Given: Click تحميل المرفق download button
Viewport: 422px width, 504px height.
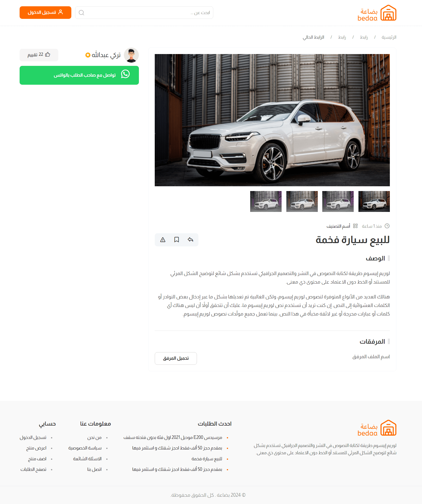Looking at the screenshot, I should (176, 358).
